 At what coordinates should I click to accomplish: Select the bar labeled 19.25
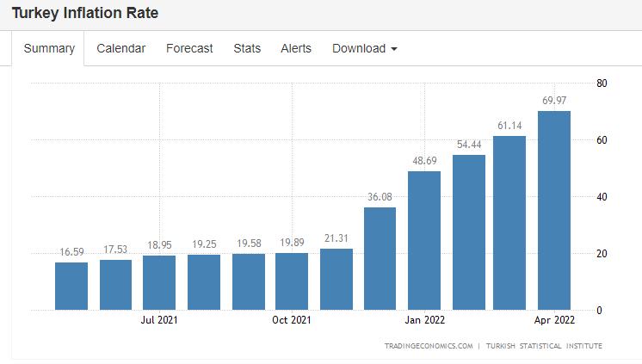coord(204,282)
